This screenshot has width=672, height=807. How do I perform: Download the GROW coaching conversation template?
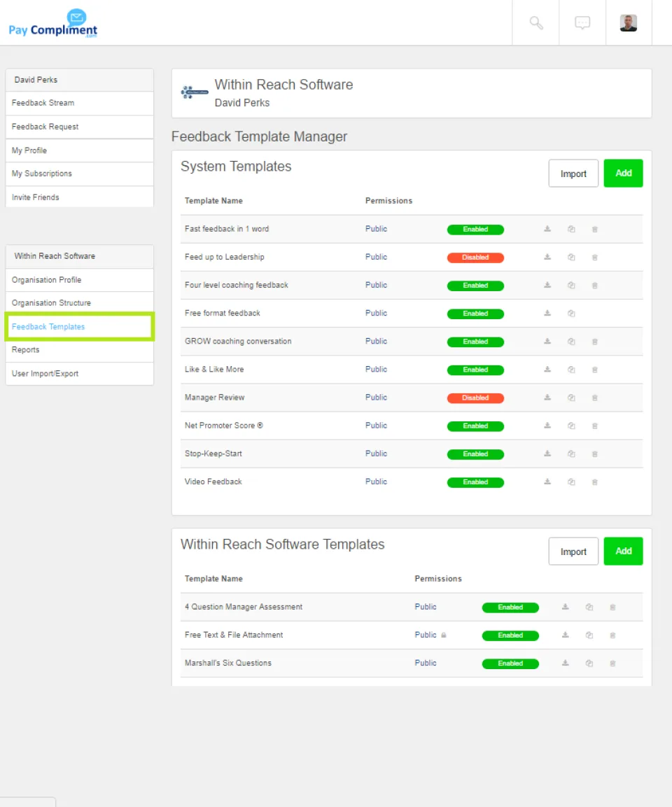(547, 342)
